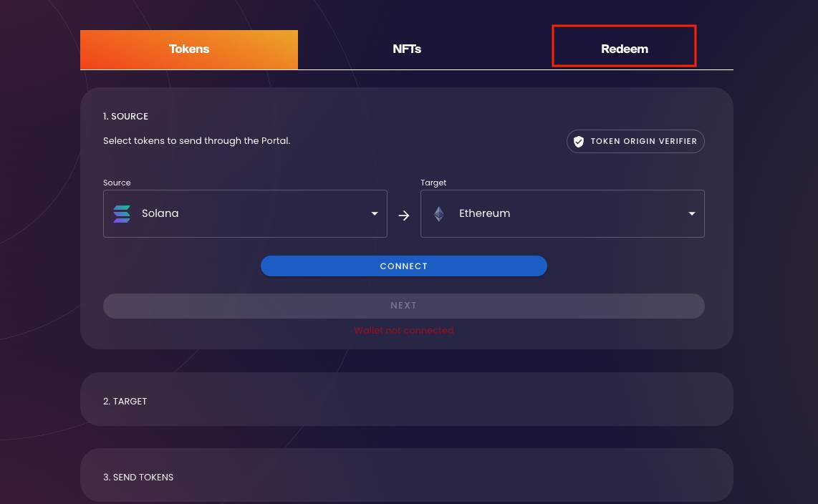Click the arrow icon between Source and Target

click(x=404, y=214)
